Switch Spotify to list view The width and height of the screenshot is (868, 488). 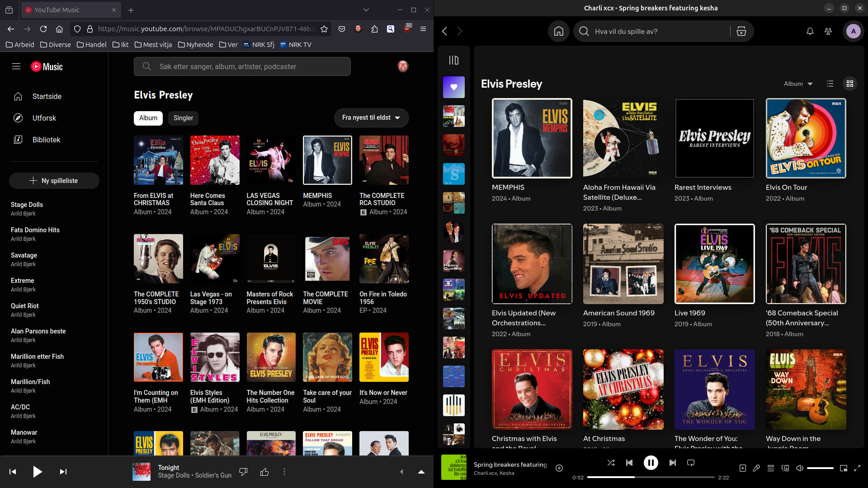(x=830, y=84)
